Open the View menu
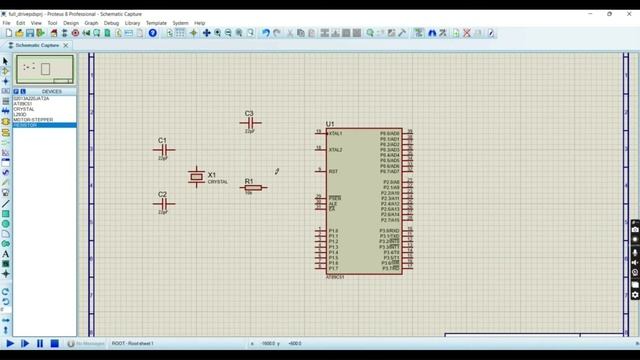Screen dimensions: 640x360 tap(36, 23)
